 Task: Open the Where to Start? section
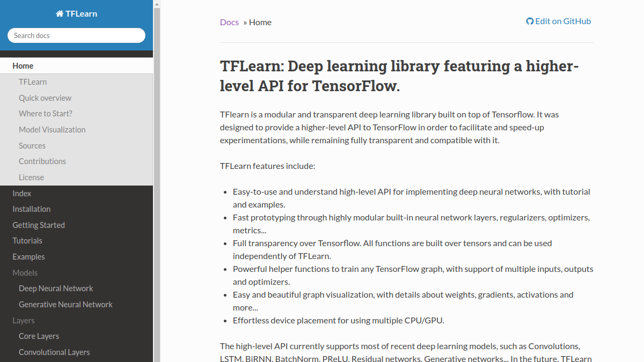pyautogui.click(x=76, y=114)
